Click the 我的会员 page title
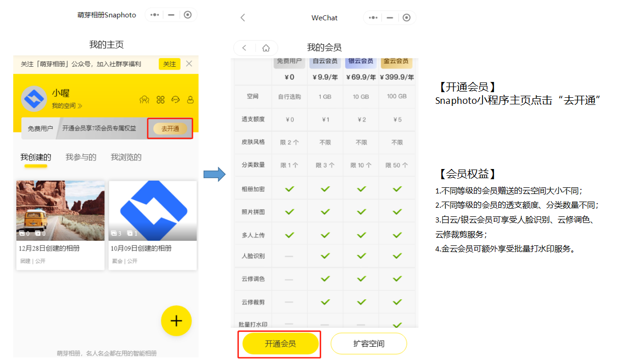Viewport: 617px width, 364px height. (324, 48)
